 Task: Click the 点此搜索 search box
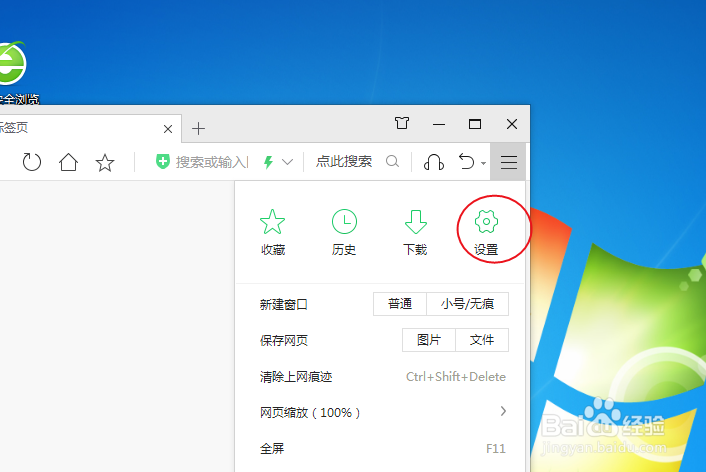click(344, 161)
